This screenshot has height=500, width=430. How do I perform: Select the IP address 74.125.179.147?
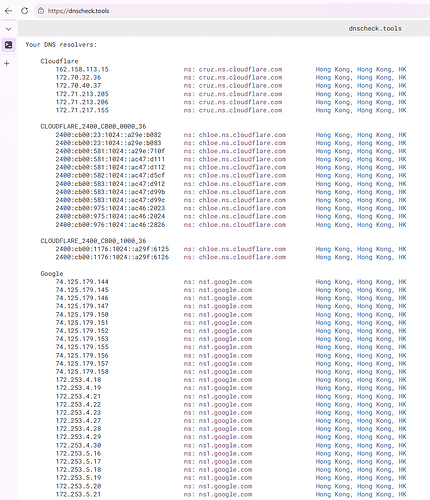[x=82, y=306]
